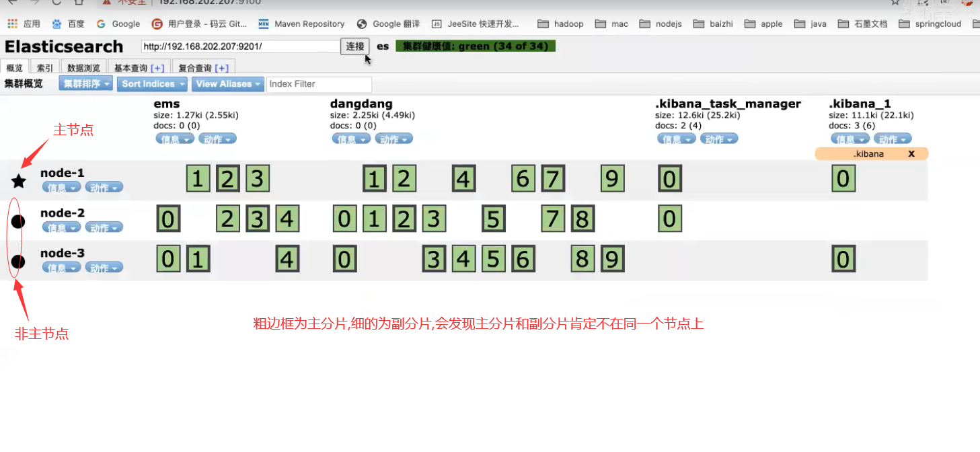Open the nodejs bookmarks folder
Image resolution: width=980 pixels, height=452 pixels.
pyautogui.click(x=661, y=24)
